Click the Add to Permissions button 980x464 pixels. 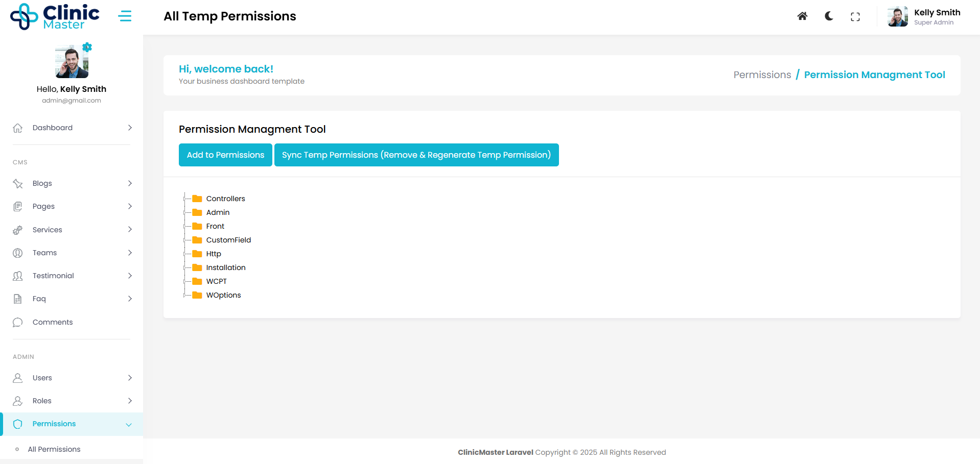[x=225, y=155]
